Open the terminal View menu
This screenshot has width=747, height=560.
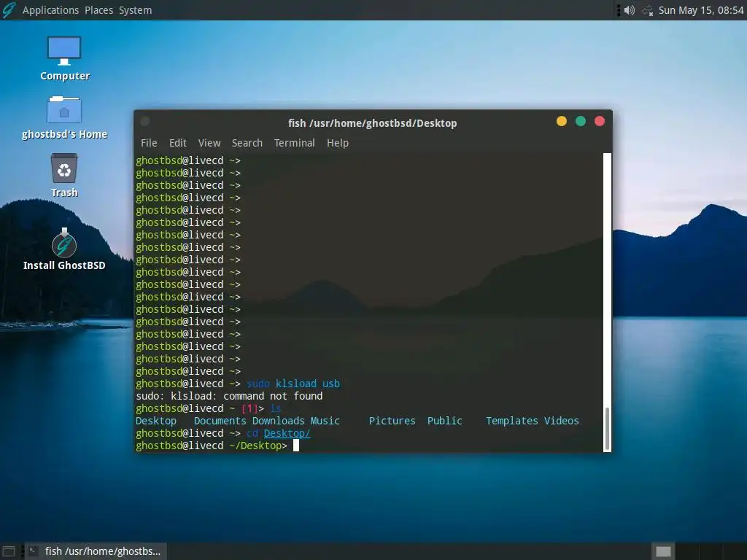(209, 143)
